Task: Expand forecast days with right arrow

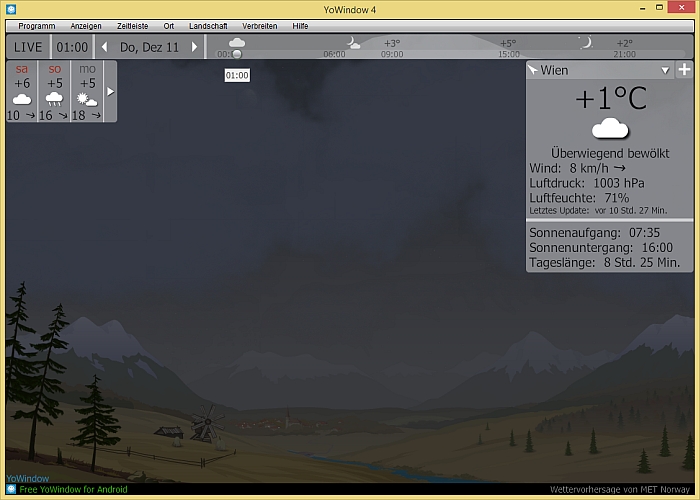Action: pyautogui.click(x=111, y=92)
